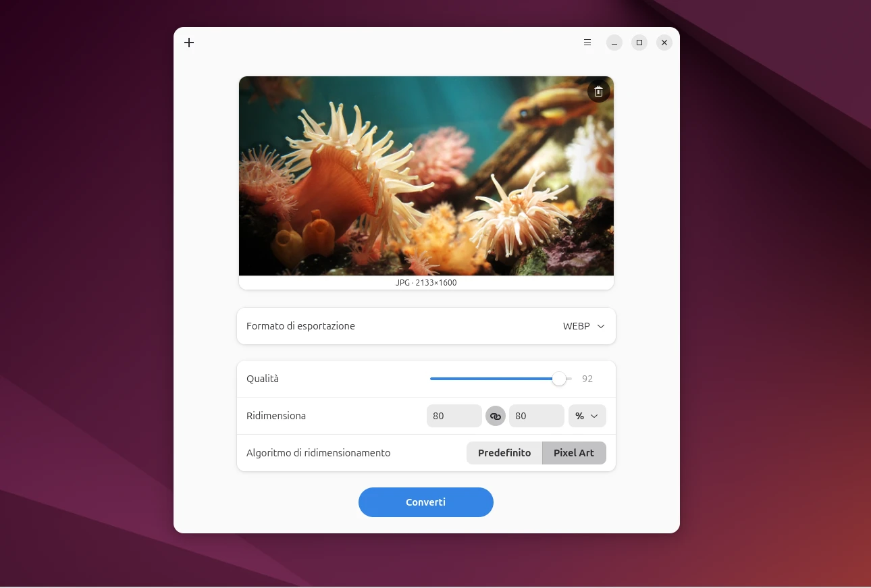
Task: Toggle the aspect ratio chain link icon
Action: tap(496, 416)
